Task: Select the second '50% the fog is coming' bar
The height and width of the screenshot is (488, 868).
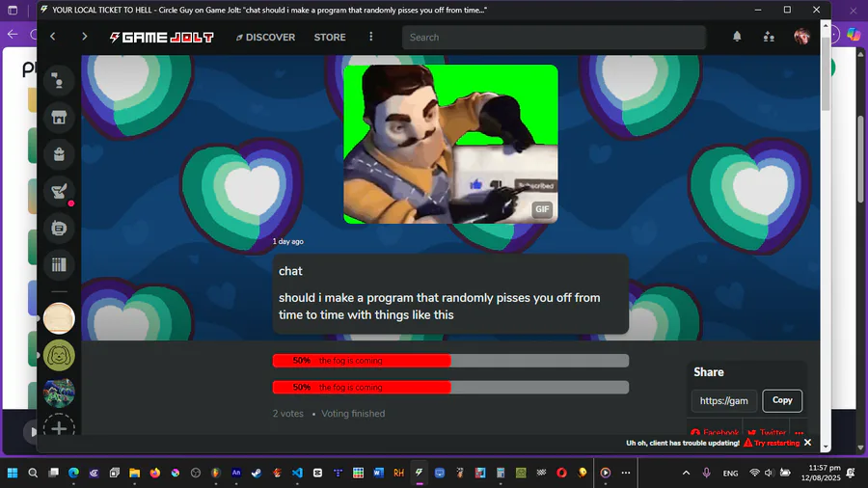Action: [x=450, y=388]
